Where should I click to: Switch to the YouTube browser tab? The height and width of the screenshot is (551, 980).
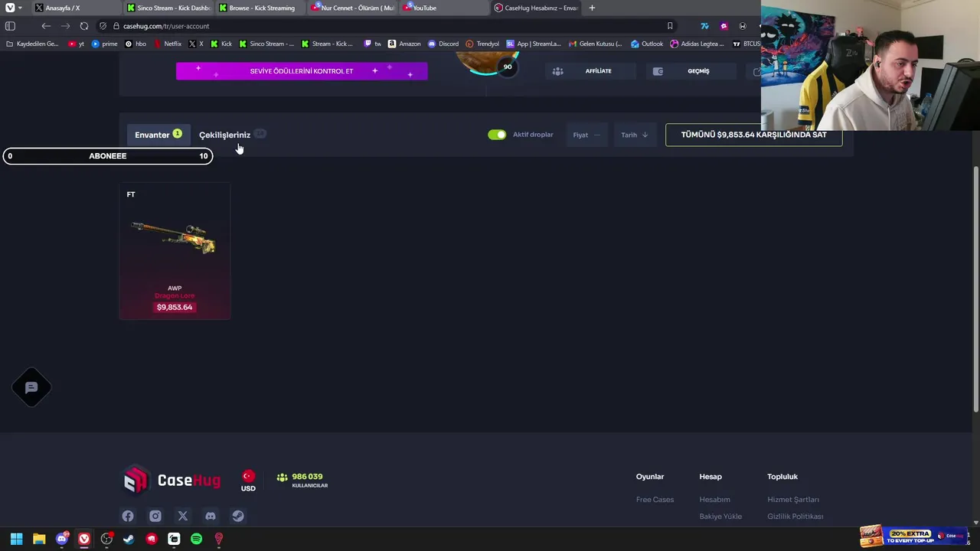coord(444,8)
